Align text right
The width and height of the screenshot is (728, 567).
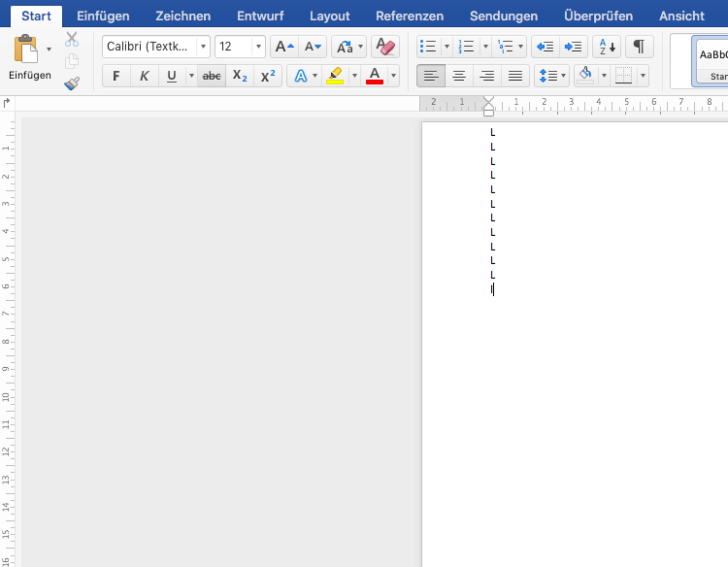[x=487, y=76]
